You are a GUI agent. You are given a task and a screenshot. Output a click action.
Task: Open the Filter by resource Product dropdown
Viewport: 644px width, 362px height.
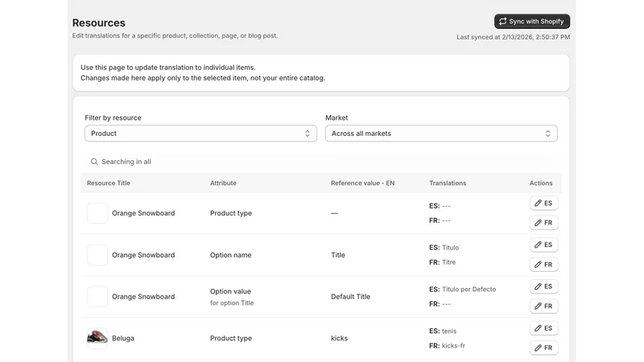[200, 134]
